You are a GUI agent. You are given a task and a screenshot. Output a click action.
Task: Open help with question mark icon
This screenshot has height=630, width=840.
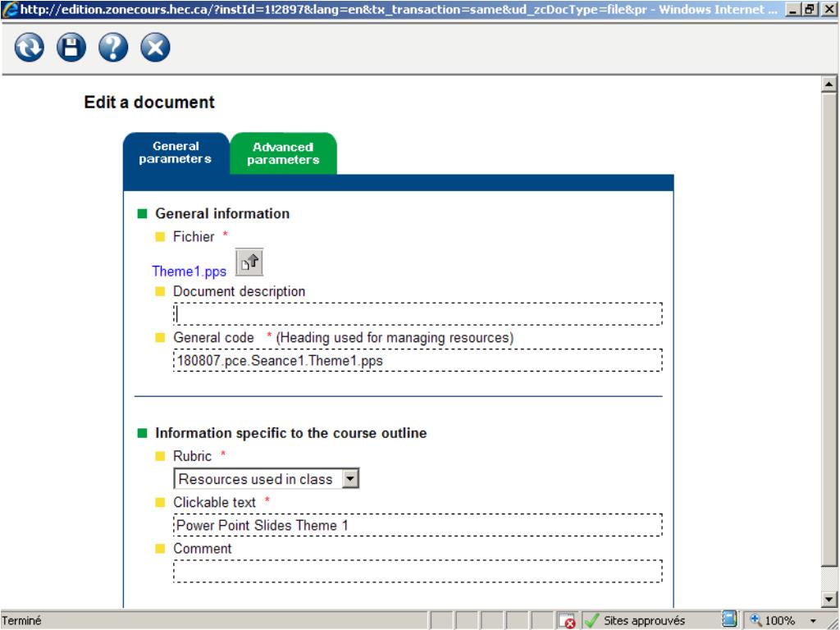[113, 48]
